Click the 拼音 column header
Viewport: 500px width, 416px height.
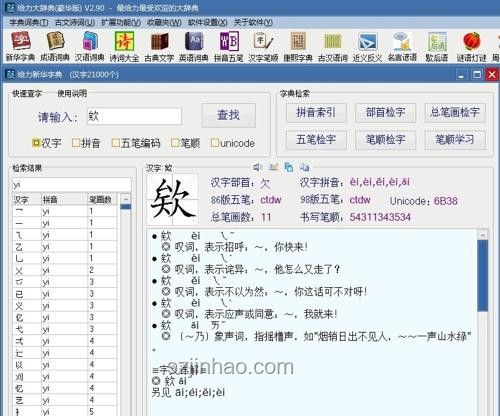pyautogui.click(x=64, y=200)
